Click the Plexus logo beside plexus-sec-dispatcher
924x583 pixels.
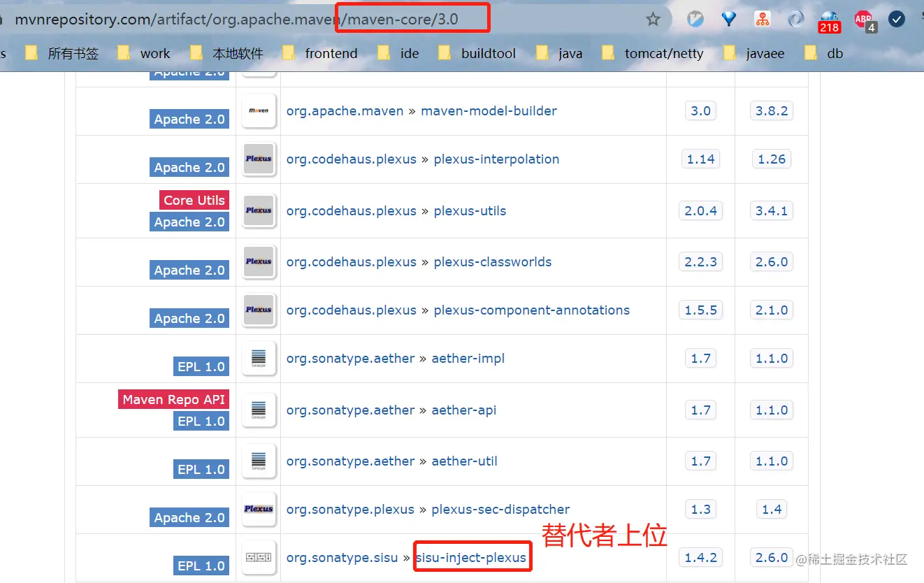tap(259, 509)
